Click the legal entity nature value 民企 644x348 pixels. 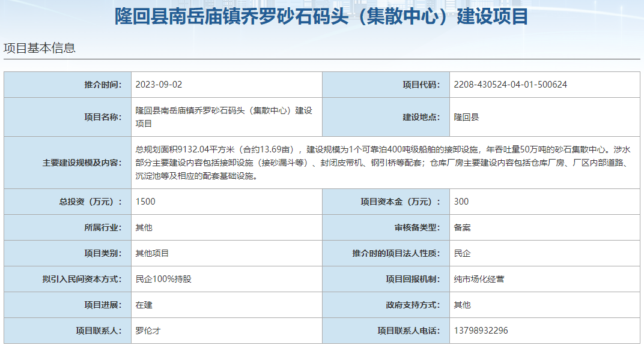(x=462, y=253)
